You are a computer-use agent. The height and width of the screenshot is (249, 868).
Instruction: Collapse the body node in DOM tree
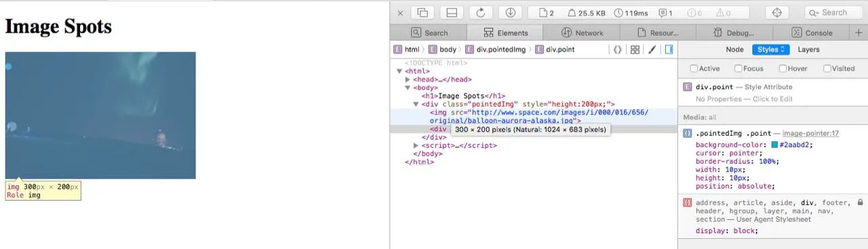point(408,88)
